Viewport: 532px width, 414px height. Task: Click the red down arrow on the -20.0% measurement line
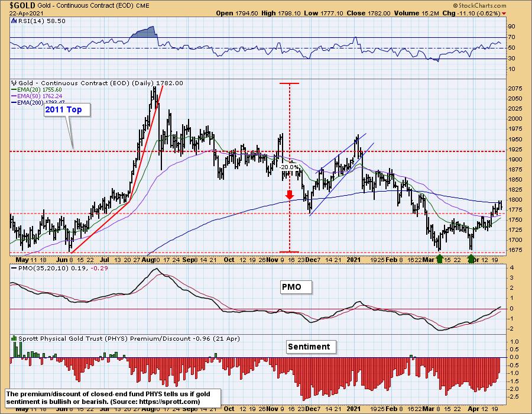point(290,195)
